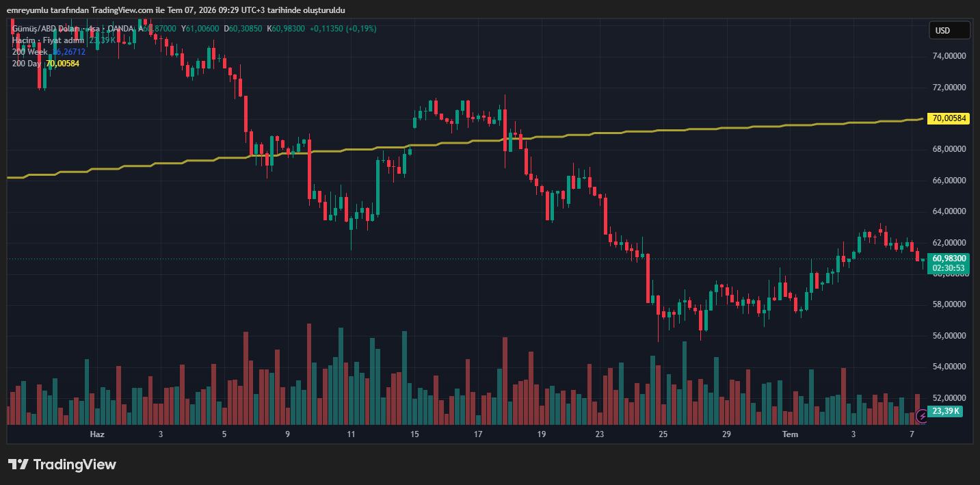The height and width of the screenshot is (485, 980).
Task: Click the 15 date label on time axis
Action: pyautogui.click(x=414, y=434)
